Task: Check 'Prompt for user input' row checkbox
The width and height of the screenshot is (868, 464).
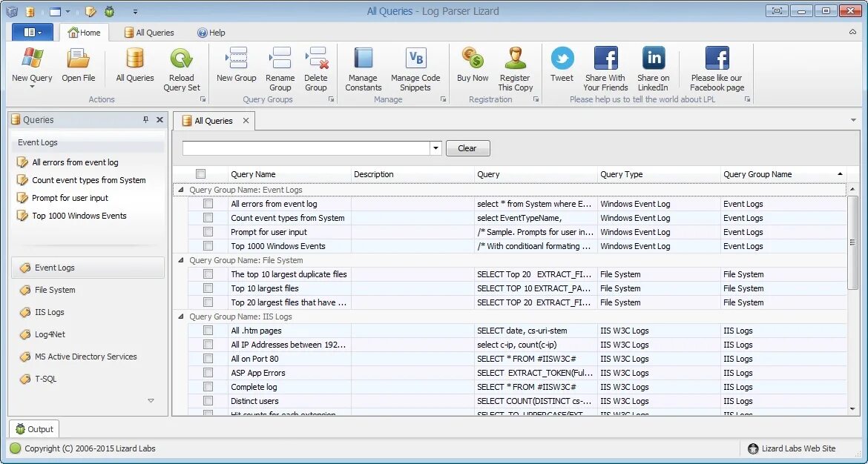Action: click(208, 232)
